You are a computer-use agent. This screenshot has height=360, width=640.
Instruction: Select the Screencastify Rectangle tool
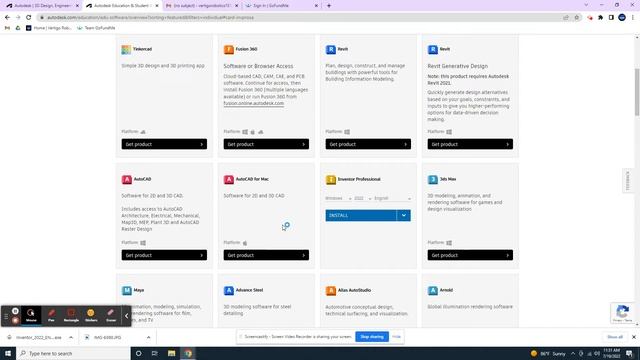tap(71, 316)
